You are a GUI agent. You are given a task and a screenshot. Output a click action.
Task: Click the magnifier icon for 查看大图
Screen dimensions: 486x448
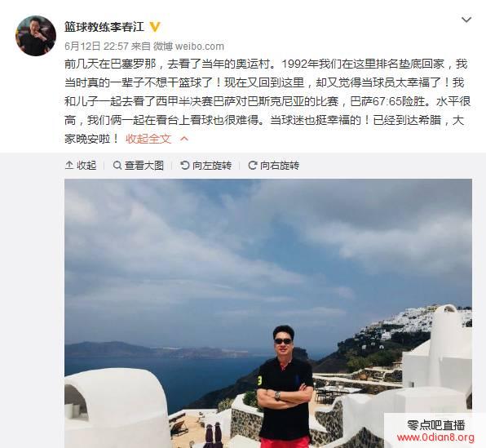[x=117, y=165]
